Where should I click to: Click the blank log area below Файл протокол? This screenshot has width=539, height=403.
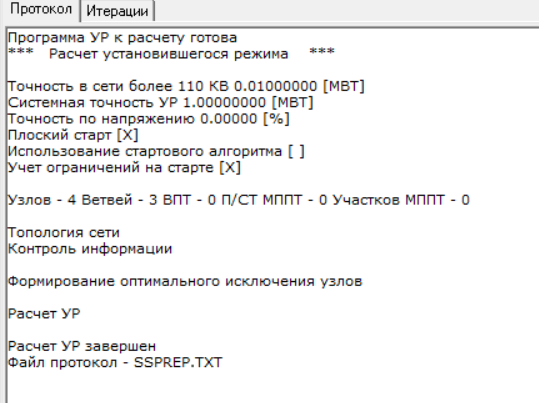point(272,387)
